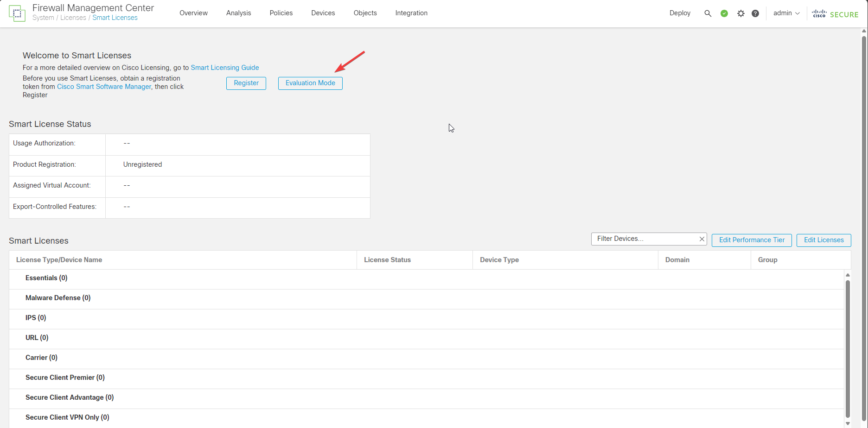Click the Product Registration label
Viewport: 868px width, 428px height.
45,164
